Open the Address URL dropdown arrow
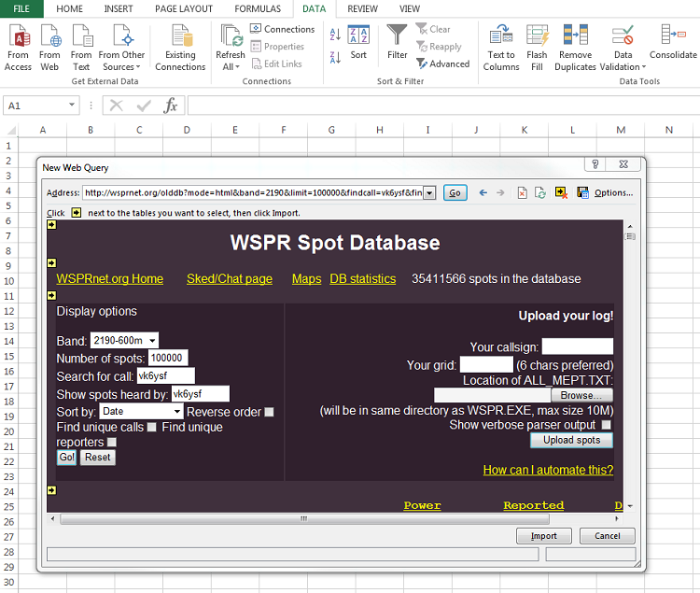The image size is (700, 593). pos(429,193)
